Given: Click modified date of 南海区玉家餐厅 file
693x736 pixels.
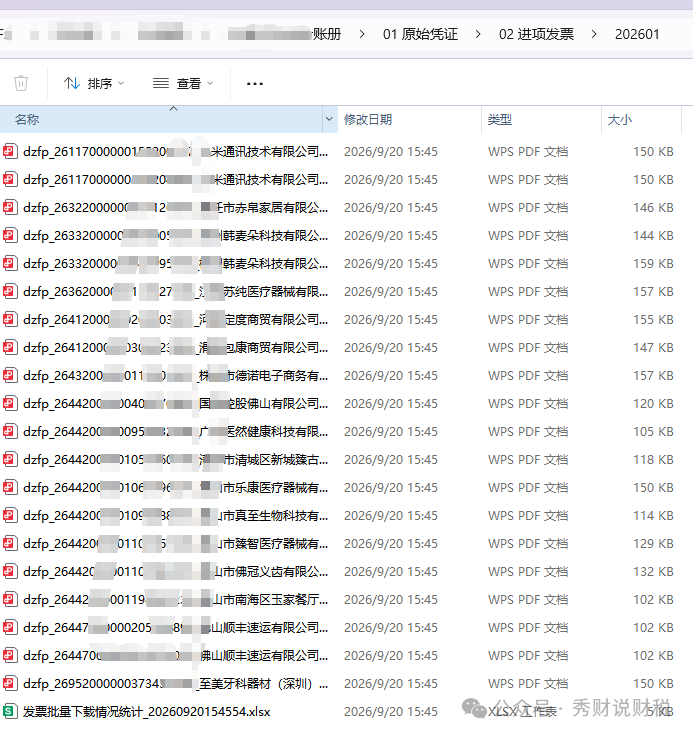Looking at the screenshot, I should [391, 599].
